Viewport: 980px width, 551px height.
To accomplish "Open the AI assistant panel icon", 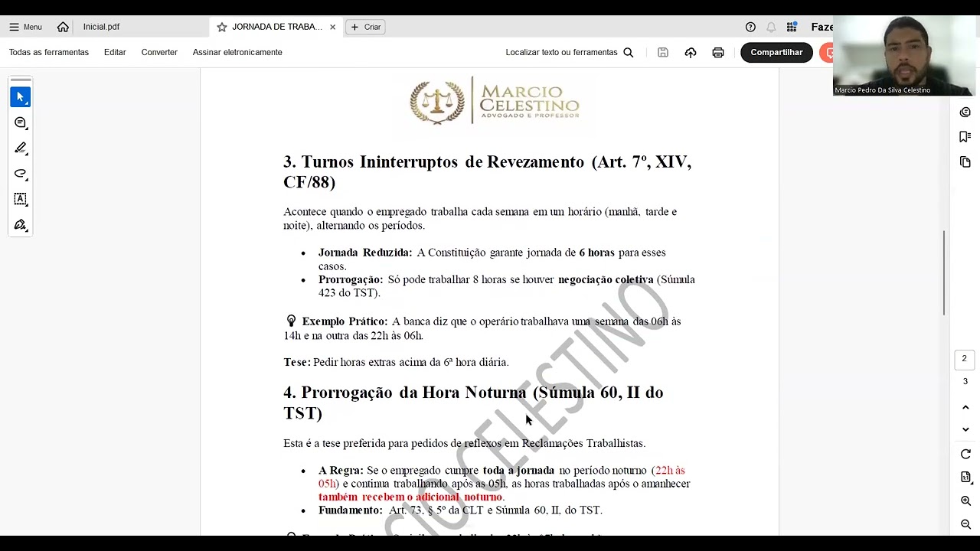I will pos(965,112).
